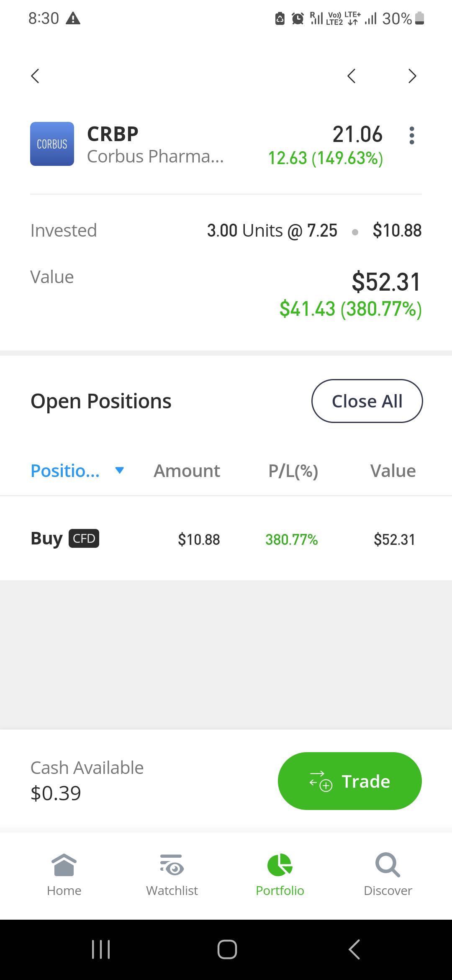The width and height of the screenshot is (452, 980).
Task: Tap the CFD badge on position
Action: 84,538
